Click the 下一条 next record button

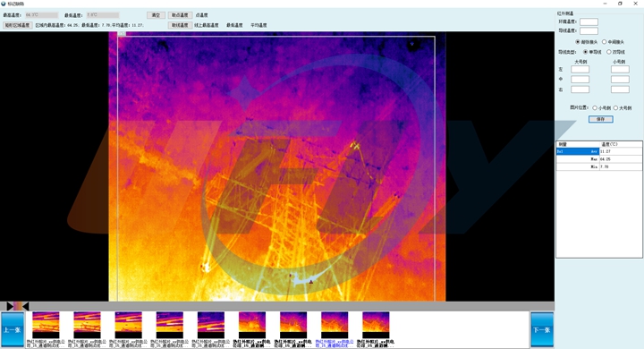click(542, 329)
